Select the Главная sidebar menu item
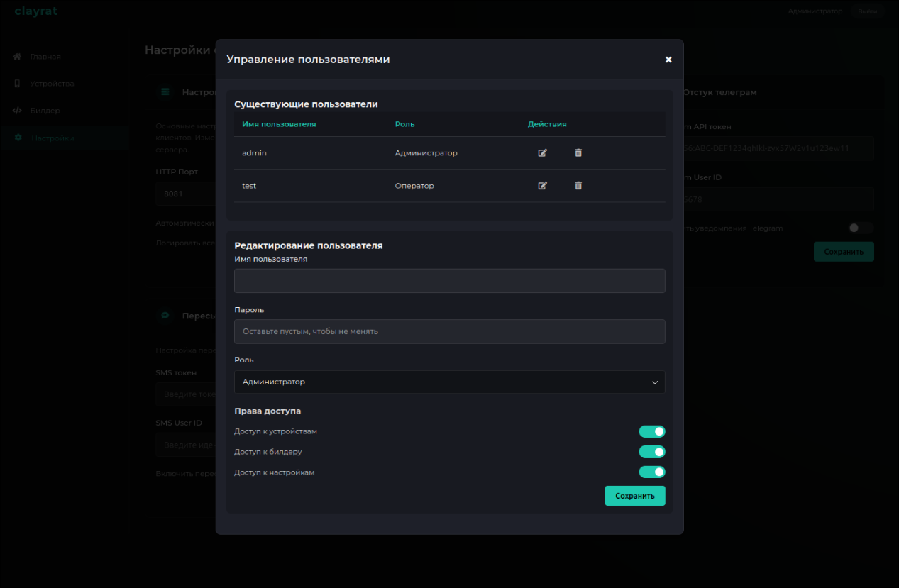Viewport: 899px width, 588px height. coord(45,56)
